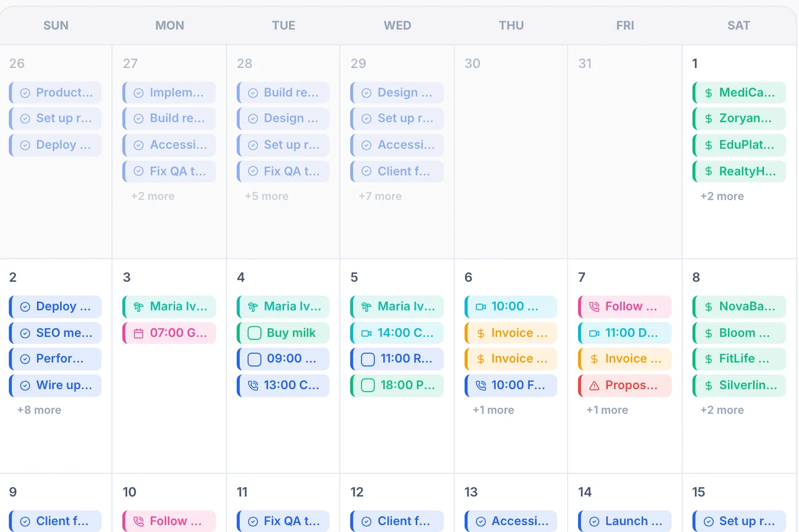Open the Silverlin... event
This screenshot has width=799, height=532.
[x=739, y=385]
